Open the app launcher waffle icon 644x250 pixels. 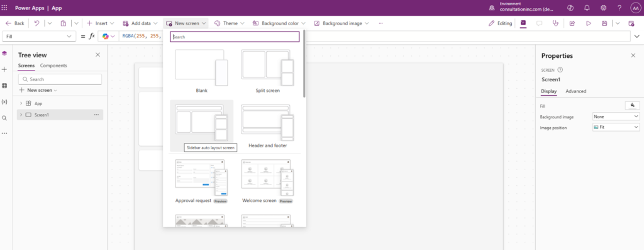click(4, 8)
